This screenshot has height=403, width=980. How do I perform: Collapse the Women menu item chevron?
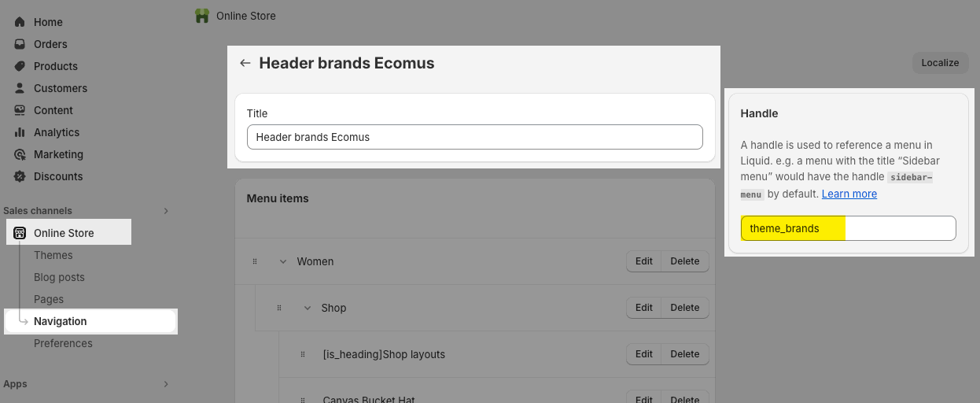[x=283, y=261]
